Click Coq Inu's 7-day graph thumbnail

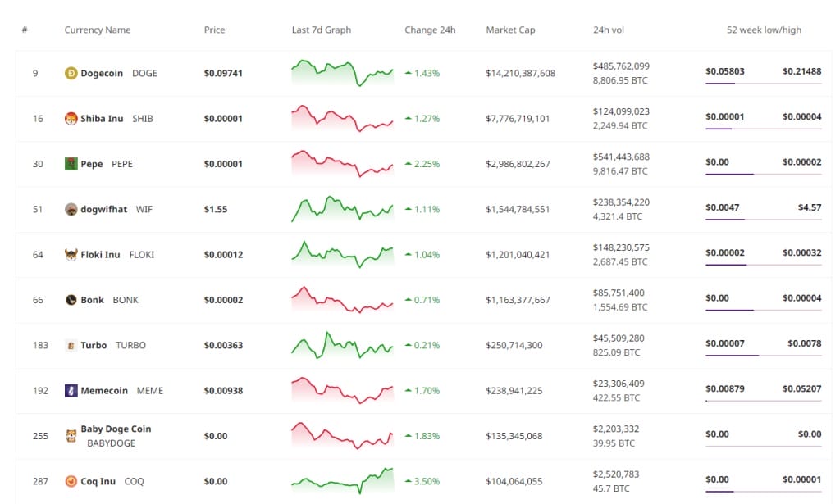click(x=342, y=481)
